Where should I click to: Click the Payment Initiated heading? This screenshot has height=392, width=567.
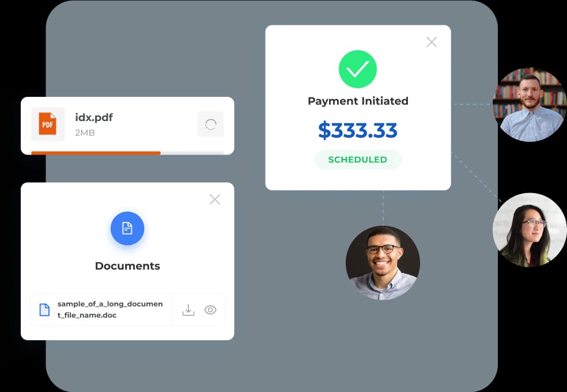tap(358, 101)
